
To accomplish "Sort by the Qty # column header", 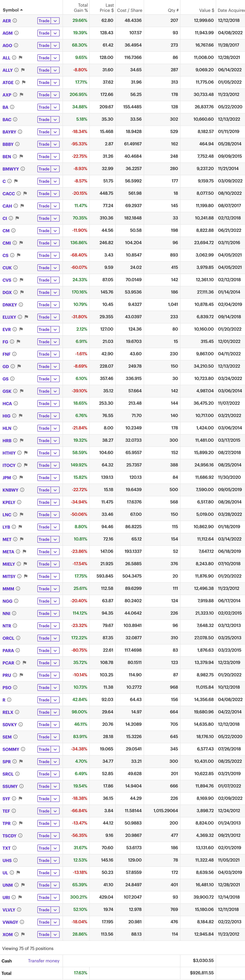I will pos(173,10).
